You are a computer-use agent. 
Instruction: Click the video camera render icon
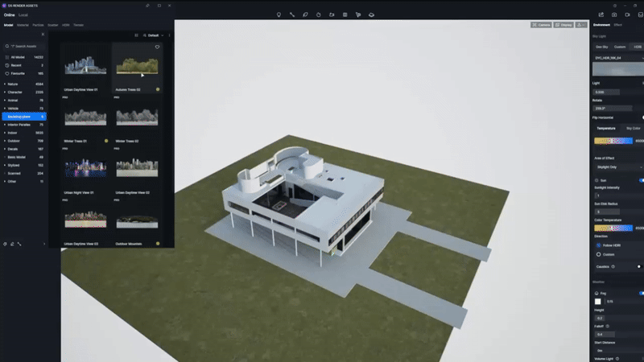pos(627,14)
